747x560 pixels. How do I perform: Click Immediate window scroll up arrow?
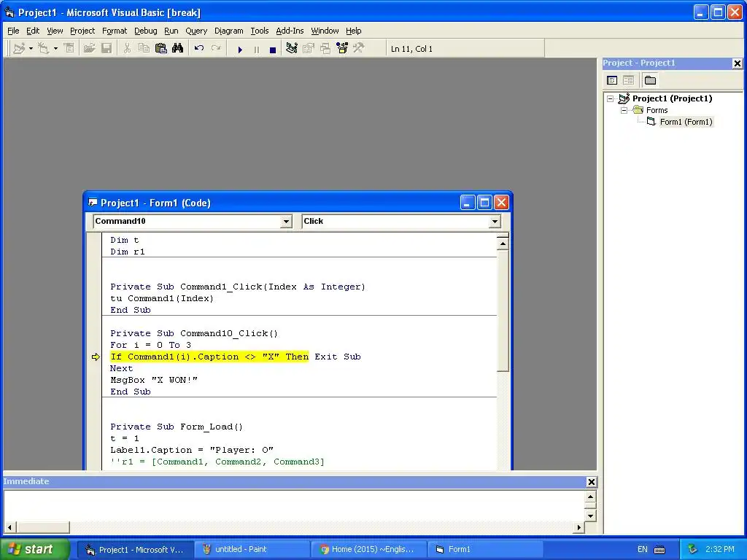click(x=590, y=497)
